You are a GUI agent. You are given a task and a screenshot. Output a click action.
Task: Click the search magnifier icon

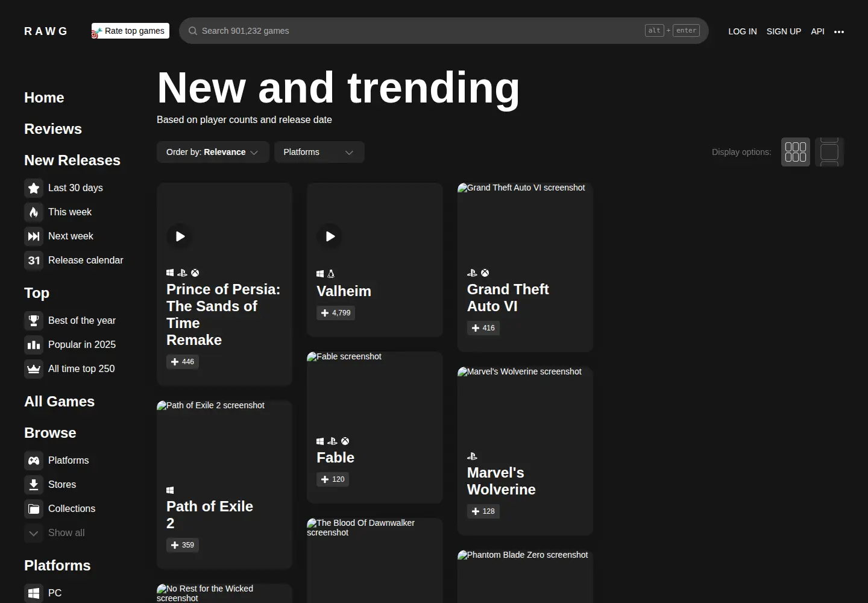(193, 31)
